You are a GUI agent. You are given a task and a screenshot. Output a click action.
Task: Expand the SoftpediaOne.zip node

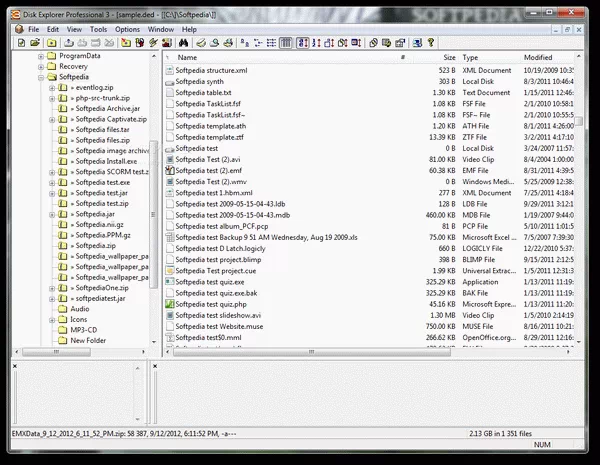pos(52,288)
